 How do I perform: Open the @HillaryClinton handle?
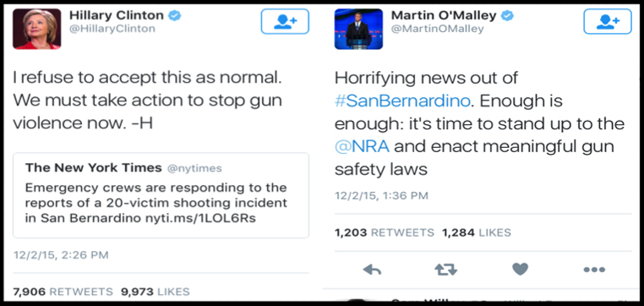point(112,29)
